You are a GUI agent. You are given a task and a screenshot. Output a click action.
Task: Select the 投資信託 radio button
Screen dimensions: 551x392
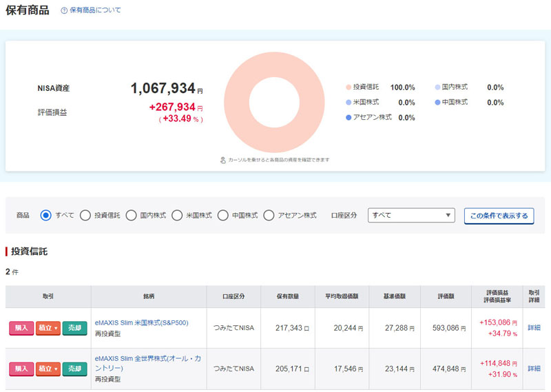[85, 215]
